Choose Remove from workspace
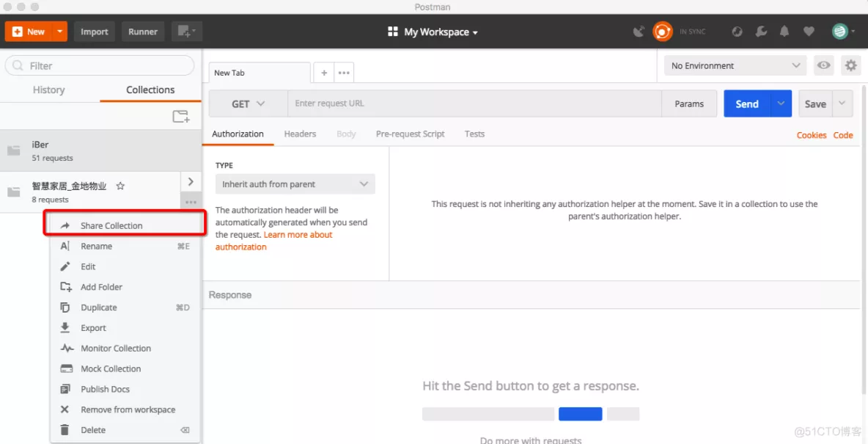The height and width of the screenshot is (444, 868). [x=125, y=410]
